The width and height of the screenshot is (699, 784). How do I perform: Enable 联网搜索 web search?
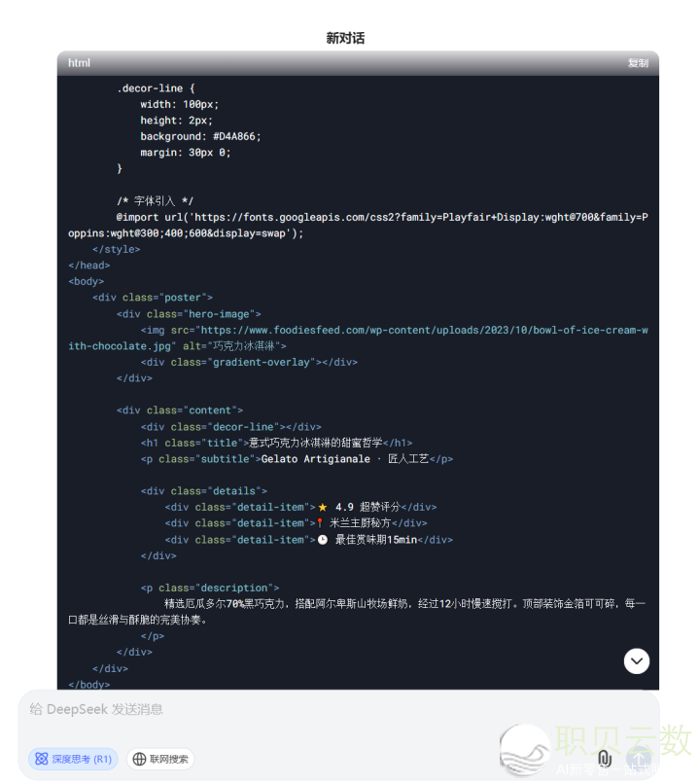coord(160,759)
